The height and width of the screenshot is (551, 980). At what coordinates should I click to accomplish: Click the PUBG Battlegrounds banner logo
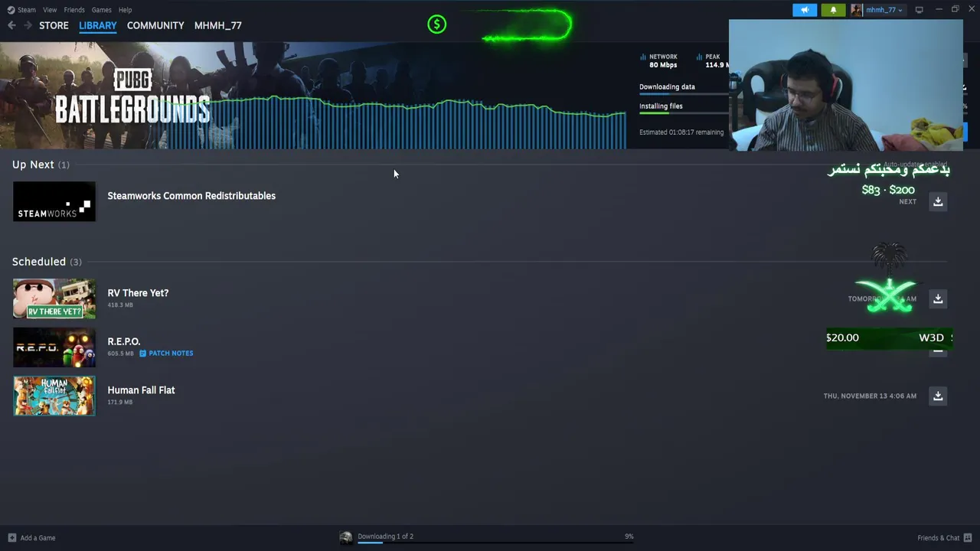click(132, 96)
